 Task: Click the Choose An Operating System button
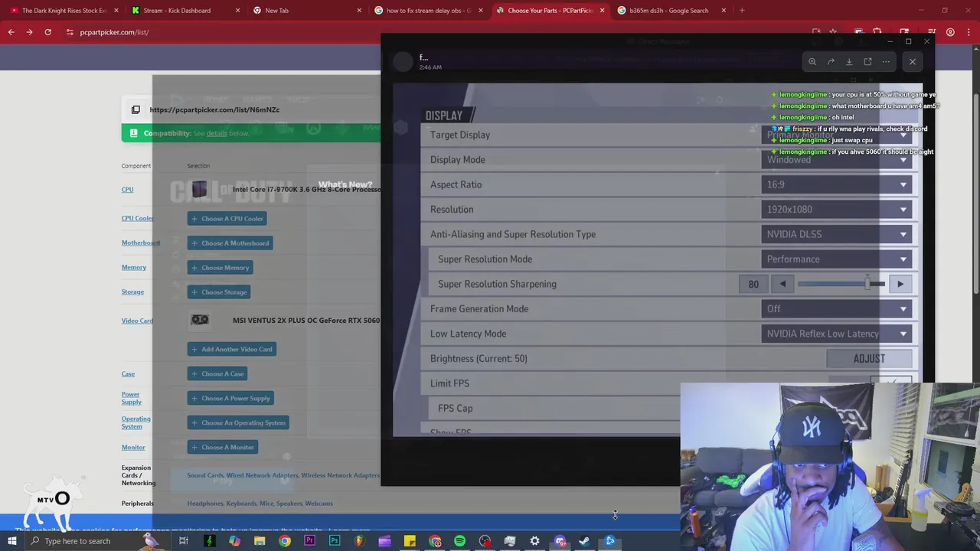[239, 423]
